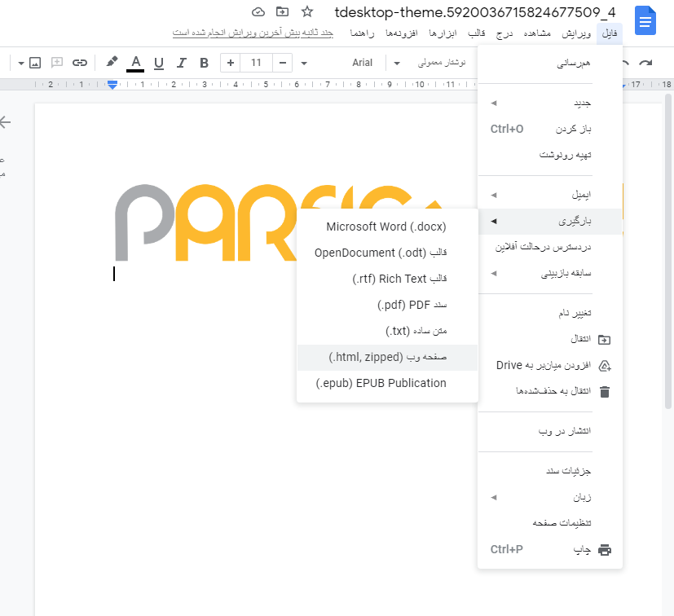Click the move to folder icon beside title
Viewport: 674px width, 616px height.
[283, 11]
